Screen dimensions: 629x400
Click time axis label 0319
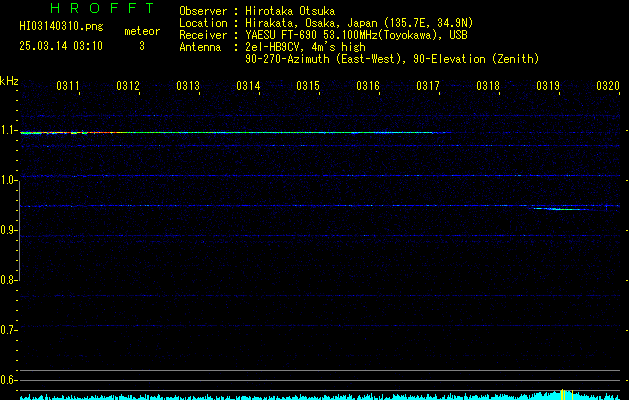(548, 86)
